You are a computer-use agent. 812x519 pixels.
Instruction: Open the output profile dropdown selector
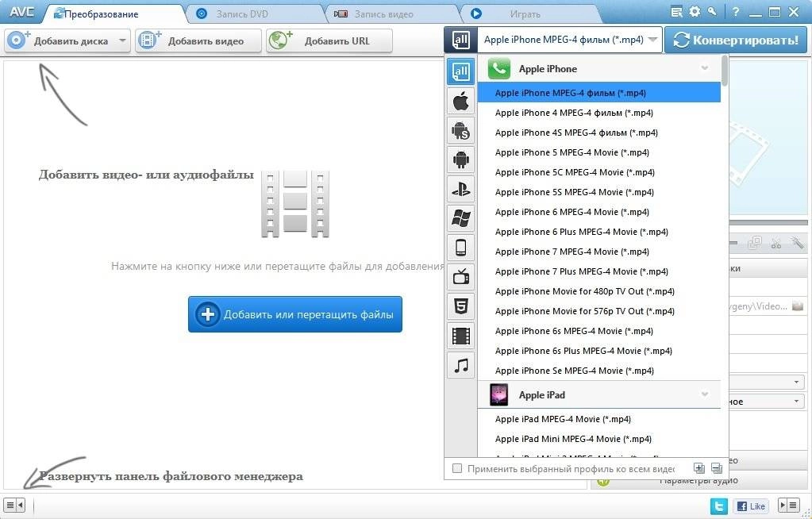coord(570,40)
